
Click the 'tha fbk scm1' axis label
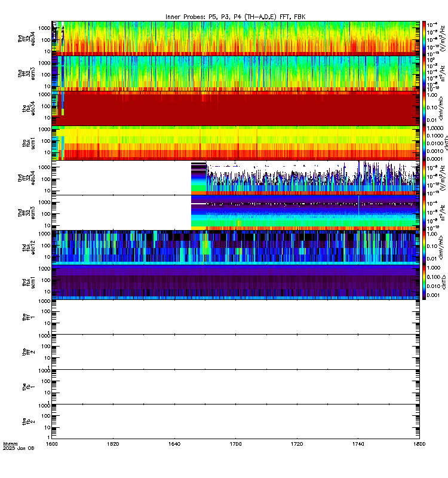point(29,143)
